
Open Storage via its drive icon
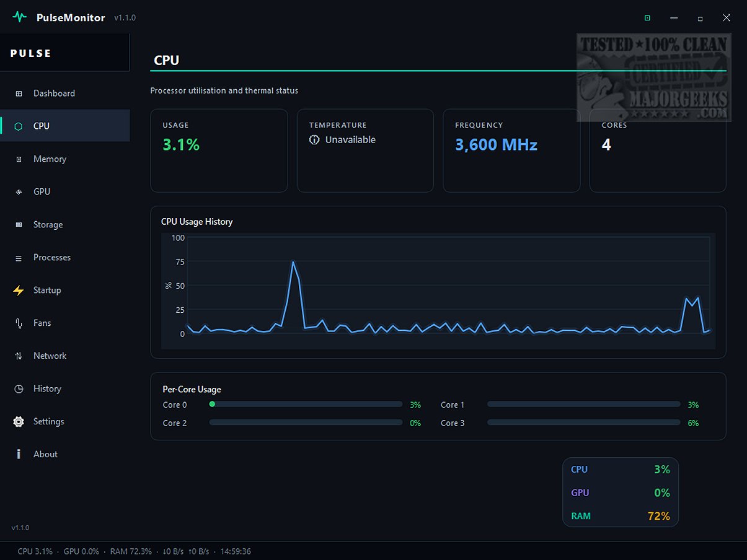tap(19, 225)
